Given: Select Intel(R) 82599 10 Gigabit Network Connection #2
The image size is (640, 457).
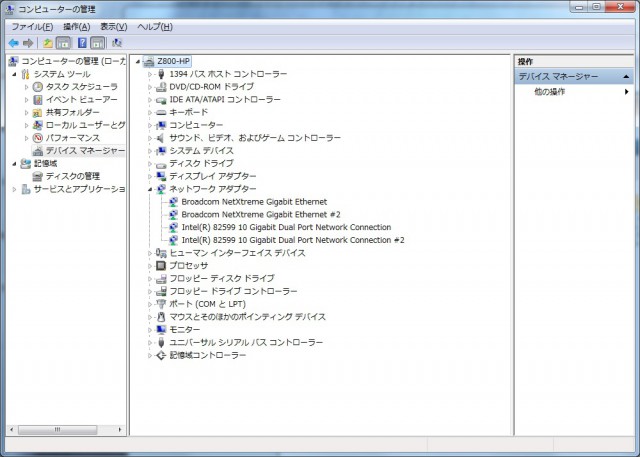Looking at the screenshot, I should click(292, 240).
